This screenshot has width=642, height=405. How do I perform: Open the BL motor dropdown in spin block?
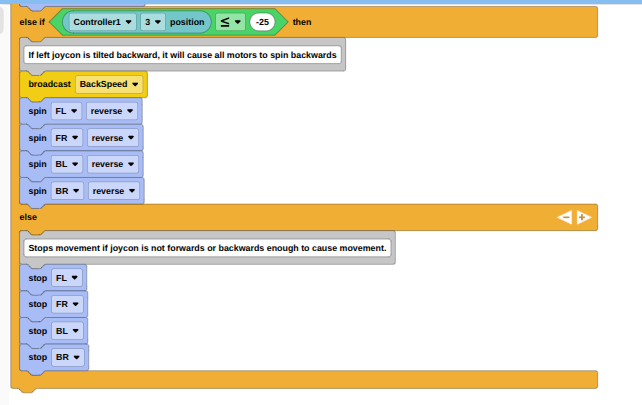[67, 164]
